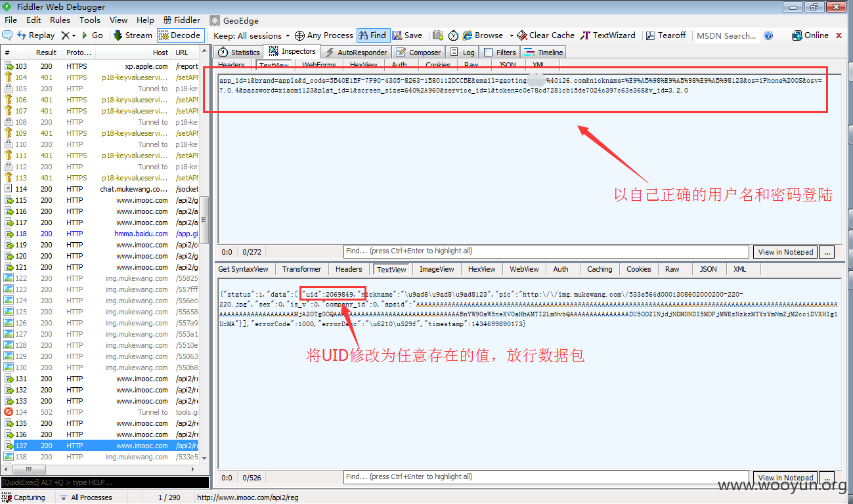The width and height of the screenshot is (853, 504).
Task: Select response Get SyntaxView tab
Action: (x=243, y=269)
